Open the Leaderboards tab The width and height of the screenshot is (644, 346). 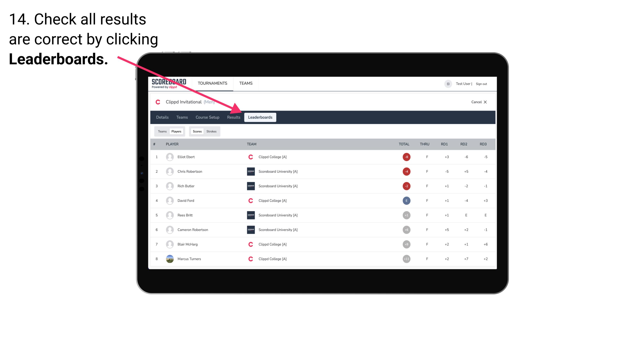(x=261, y=117)
